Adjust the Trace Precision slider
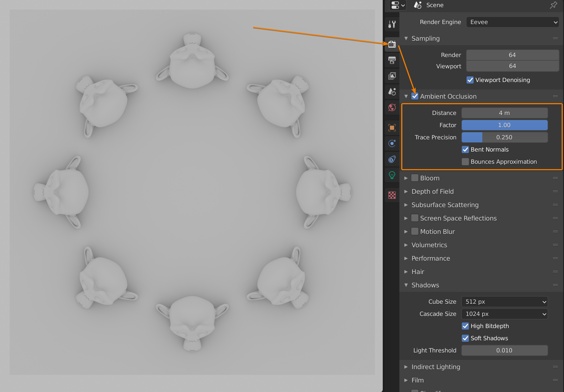This screenshot has width=564, height=392. coord(504,137)
